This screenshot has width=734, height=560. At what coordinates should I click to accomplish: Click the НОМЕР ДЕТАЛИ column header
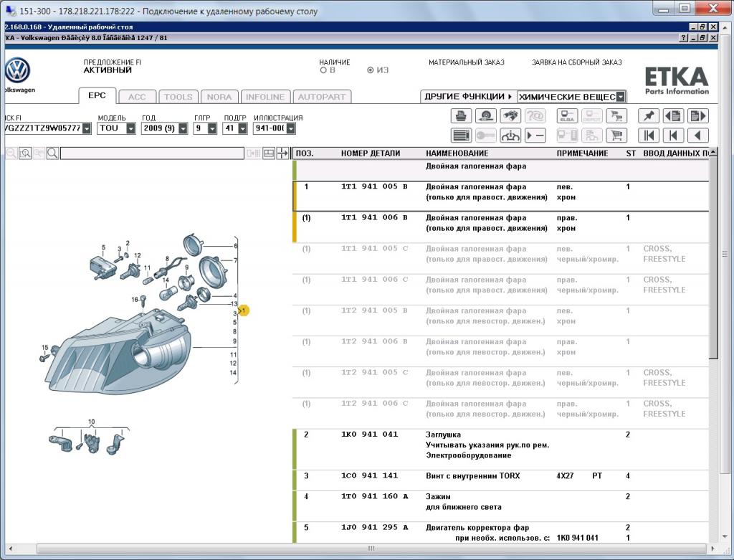coord(371,153)
